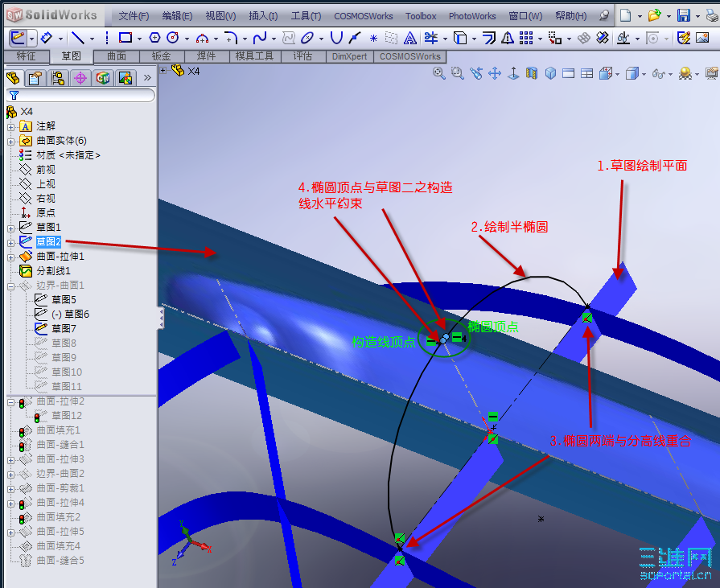Pick the Smart Dimension tool
The image size is (720, 588).
pyautogui.click(x=47, y=38)
